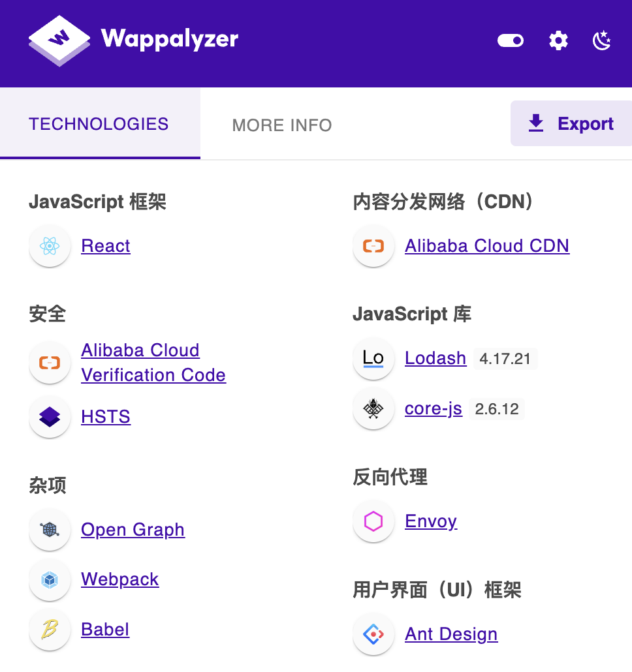Open the Alibaba Cloud CDN link
This screenshot has height=672, width=632.
(487, 246)
